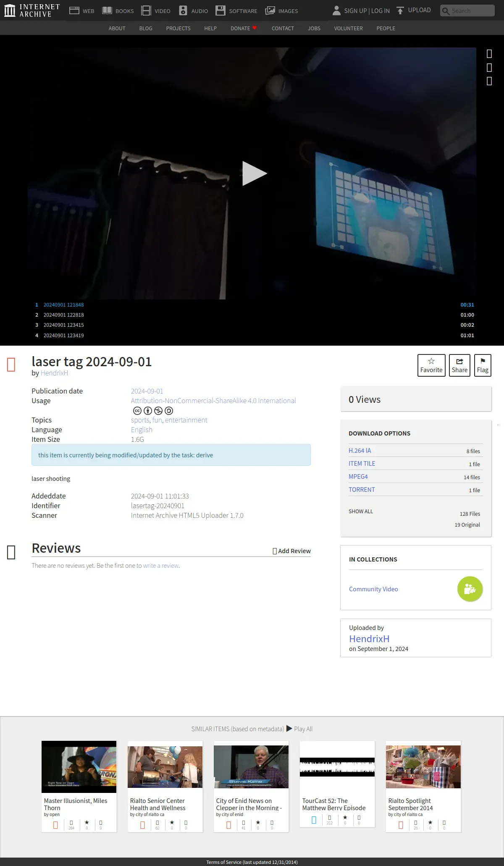
Task: Click the user avatar sign-in icon
Action: pos(336,10)
